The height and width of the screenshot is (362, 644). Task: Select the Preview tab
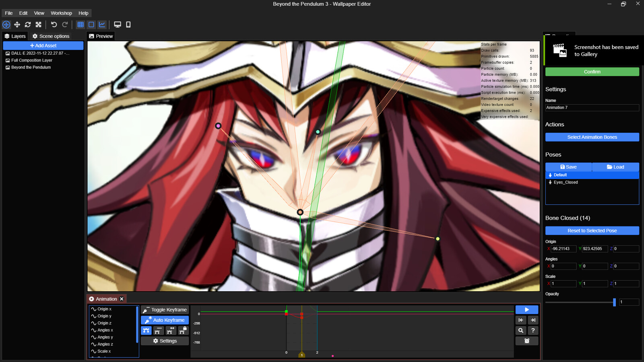[101, 36]
